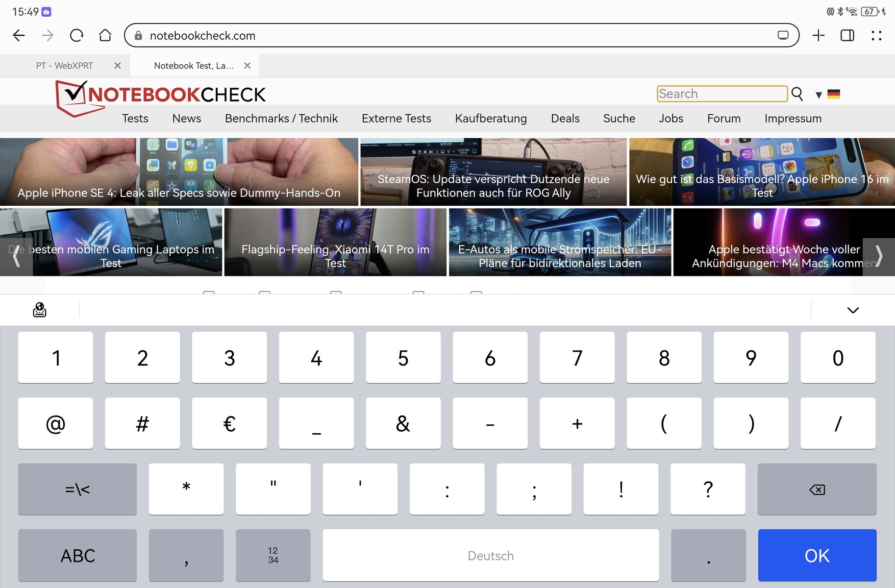This screenshot has height=588, width=895.
Task: Go to browser home page
Action: (x=105, y=36)
